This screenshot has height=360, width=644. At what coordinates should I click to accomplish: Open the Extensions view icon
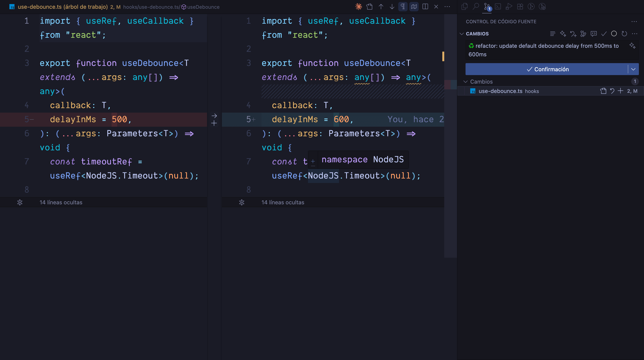520,7
